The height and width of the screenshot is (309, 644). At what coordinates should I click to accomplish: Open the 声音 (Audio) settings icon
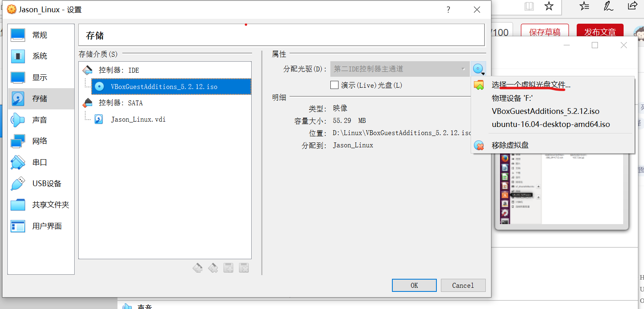coord(18,120)
